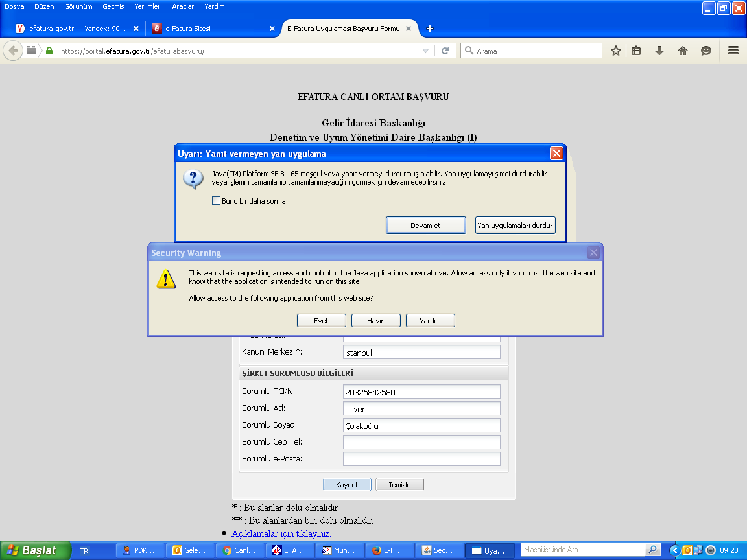This screenshot has width=747, height=560.
Task: Enable 'Bunu bir daha sorma' checkbox
Action: click(217, 201)
